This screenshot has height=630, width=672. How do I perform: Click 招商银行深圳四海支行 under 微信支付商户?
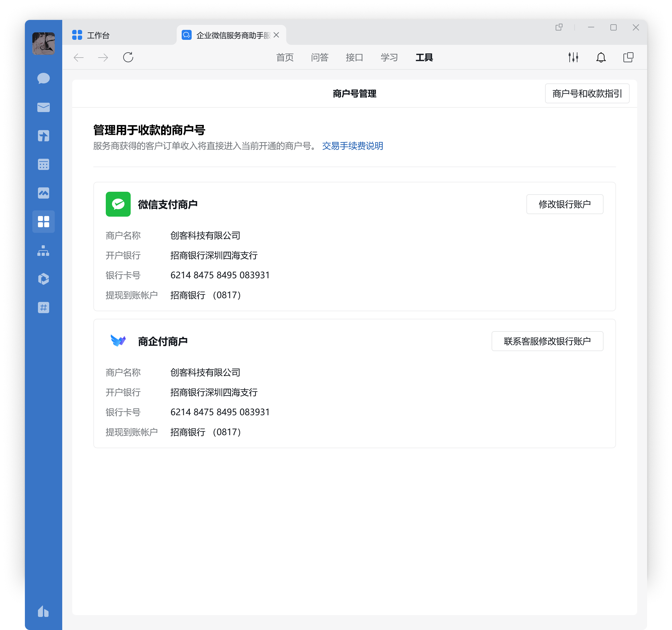point(214,255)
